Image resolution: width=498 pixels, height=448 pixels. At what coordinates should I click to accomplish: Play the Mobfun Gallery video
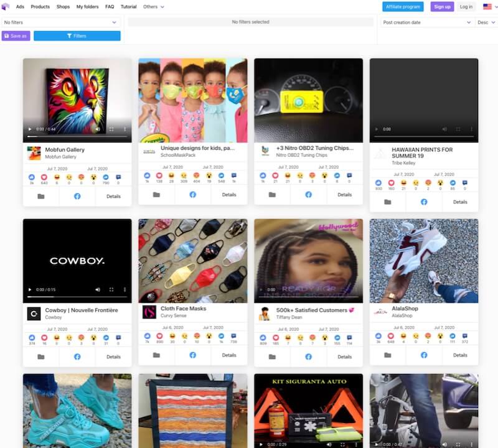coord(30,129)
